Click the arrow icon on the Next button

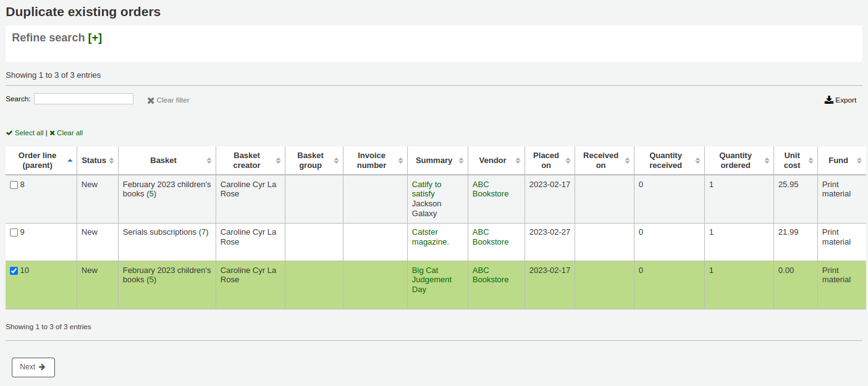41,367
